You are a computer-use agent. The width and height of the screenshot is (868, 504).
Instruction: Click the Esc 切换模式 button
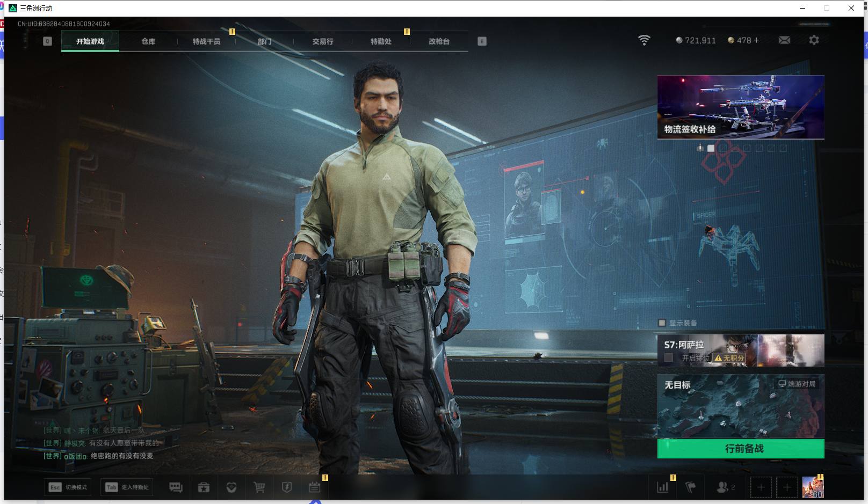(x=68, y=487)
